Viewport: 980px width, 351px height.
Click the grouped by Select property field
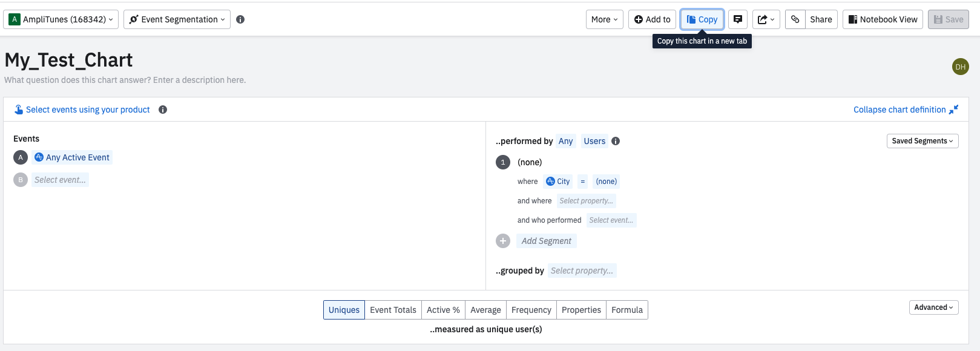click(582, 271)
